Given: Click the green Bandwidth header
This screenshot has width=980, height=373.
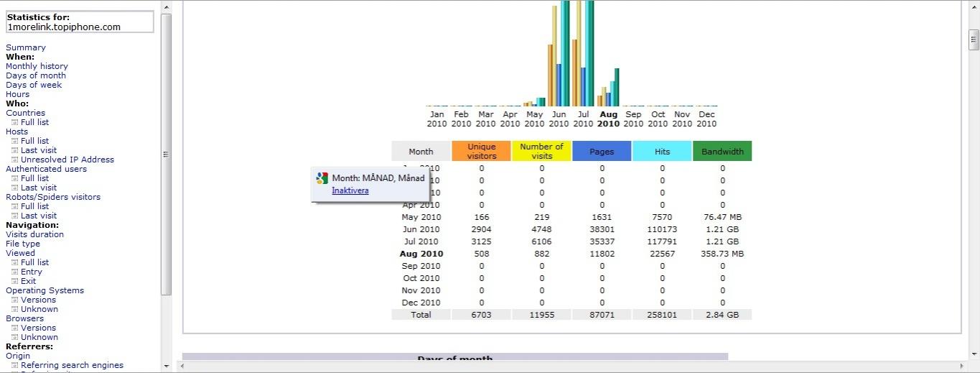Looking at the screenshot, I should pos(722,152).
